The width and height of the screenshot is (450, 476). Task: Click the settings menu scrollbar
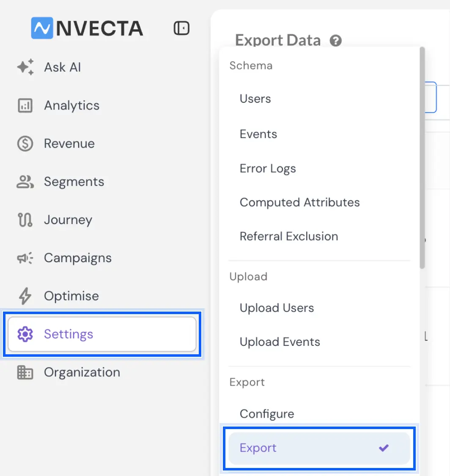point(422,158)
